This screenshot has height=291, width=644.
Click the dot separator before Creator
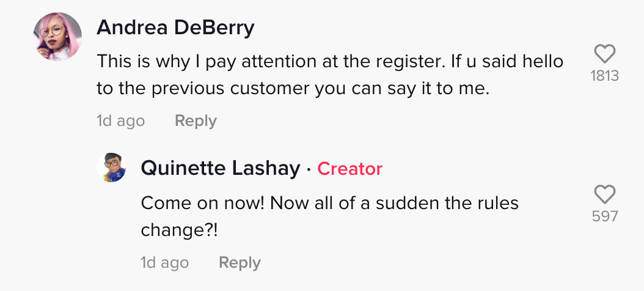(309, 169)
